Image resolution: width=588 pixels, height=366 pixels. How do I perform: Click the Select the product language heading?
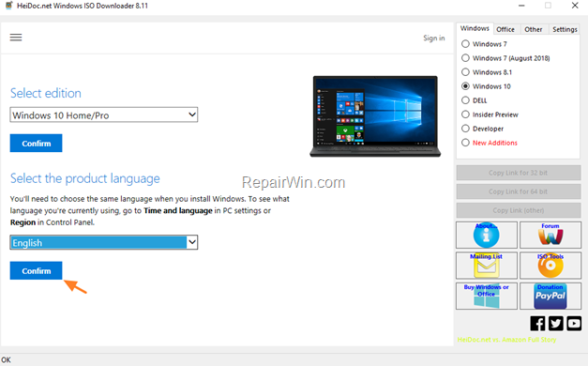[x=85, y=178]
